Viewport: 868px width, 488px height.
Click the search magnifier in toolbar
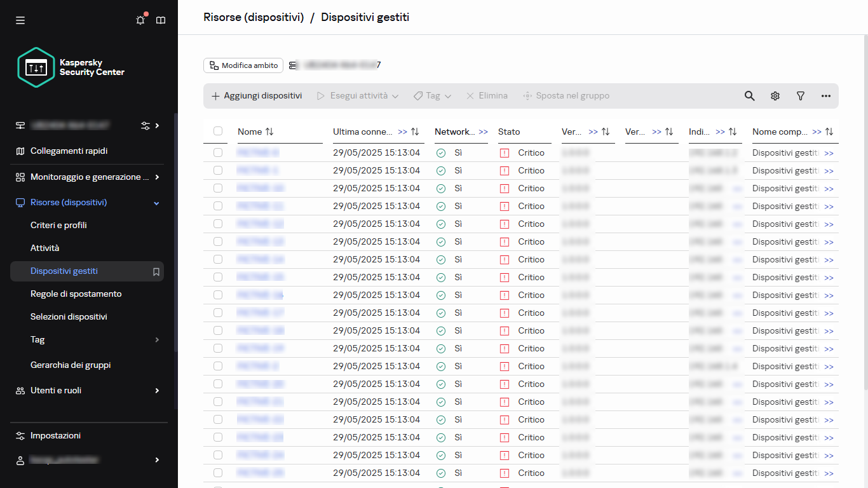click(750, 96)
